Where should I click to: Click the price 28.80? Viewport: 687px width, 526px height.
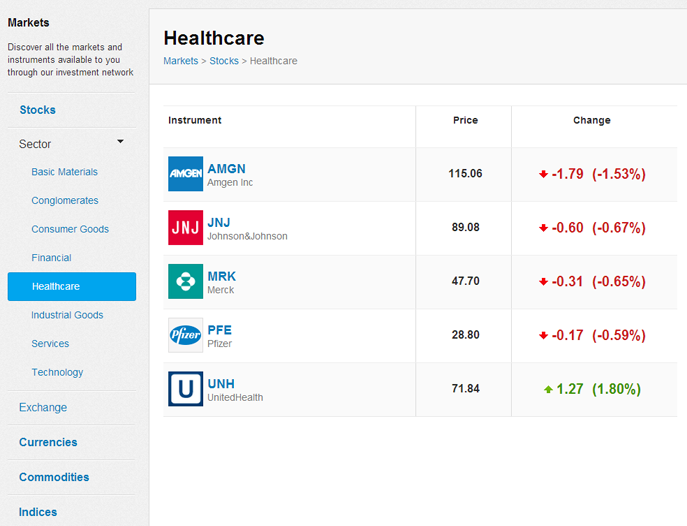465,335
